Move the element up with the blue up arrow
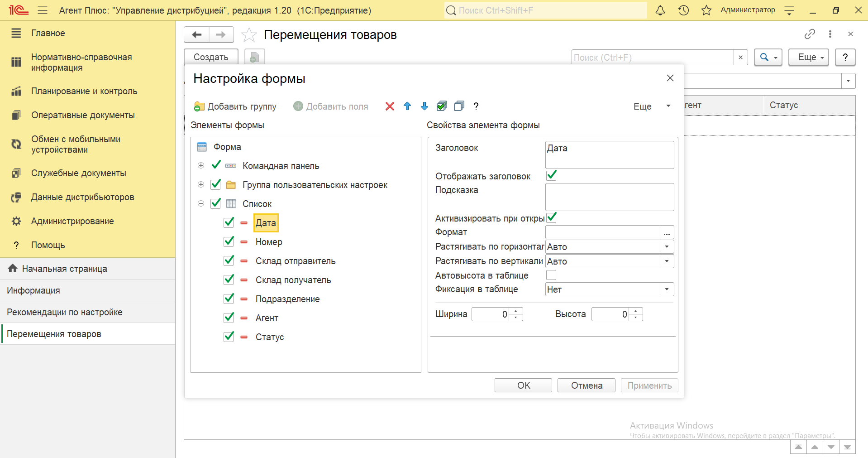Viewport: 868px width, 458px height. 407,106
